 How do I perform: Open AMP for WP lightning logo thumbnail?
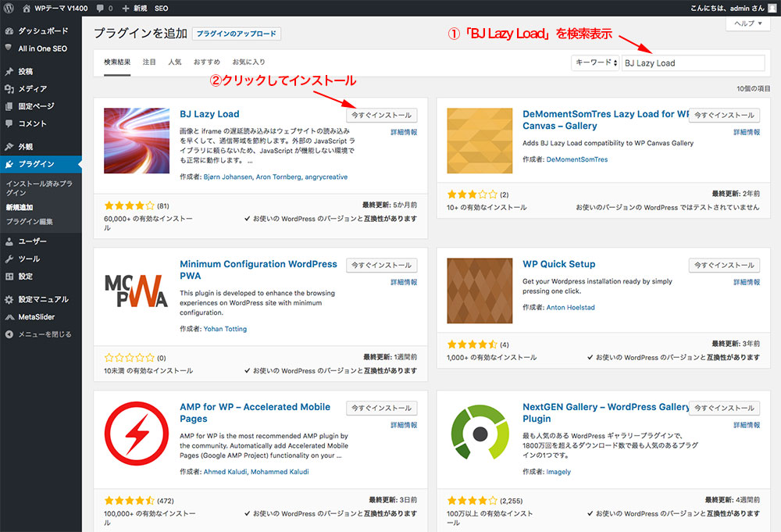(137, 434)
